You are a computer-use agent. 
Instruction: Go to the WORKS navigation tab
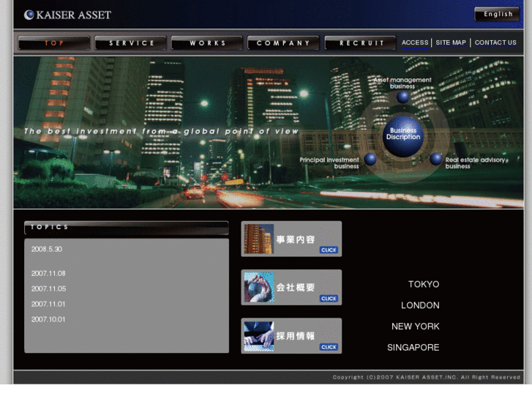click(208, 43)
